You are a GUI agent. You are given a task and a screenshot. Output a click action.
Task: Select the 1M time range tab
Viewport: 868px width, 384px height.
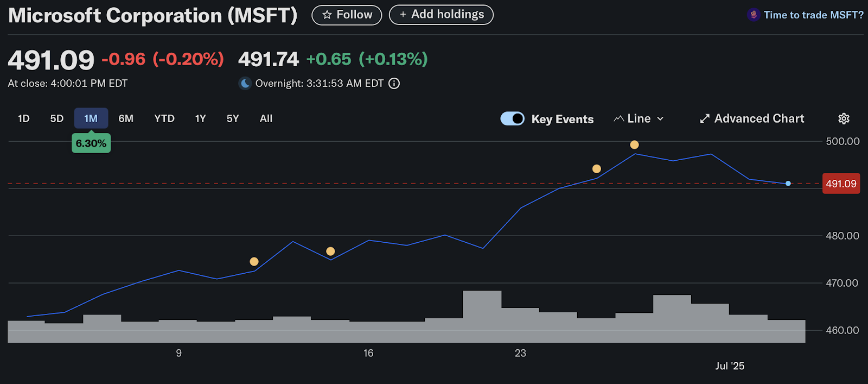[91, 118]
